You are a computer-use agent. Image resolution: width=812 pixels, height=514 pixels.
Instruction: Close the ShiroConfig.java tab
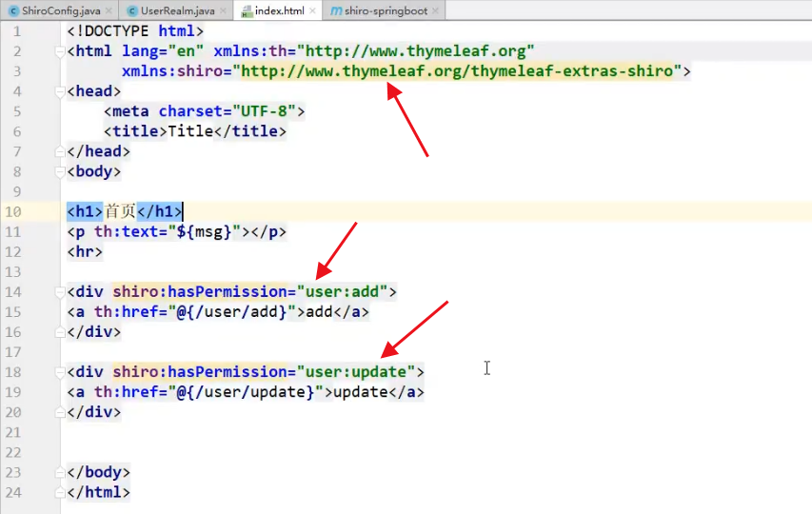click(109, 10)
